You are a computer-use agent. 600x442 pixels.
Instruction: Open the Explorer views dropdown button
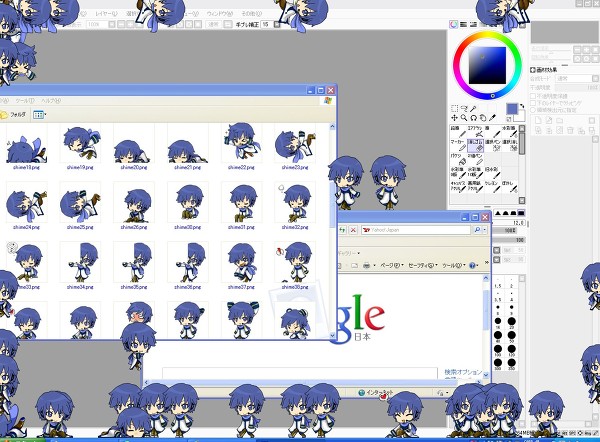pos(39,114)
